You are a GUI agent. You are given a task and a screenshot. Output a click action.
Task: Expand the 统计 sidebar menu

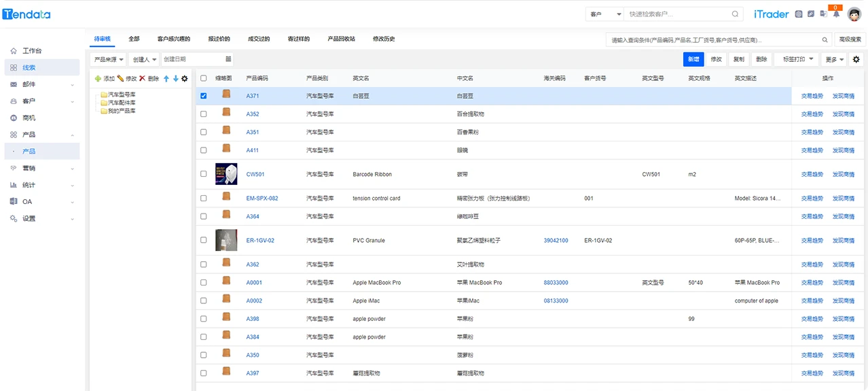pyautogui.click(x=42, y=185)
